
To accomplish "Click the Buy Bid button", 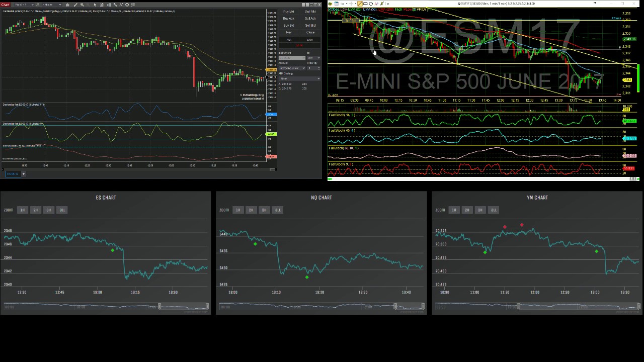I will click(x=289, y=26).
